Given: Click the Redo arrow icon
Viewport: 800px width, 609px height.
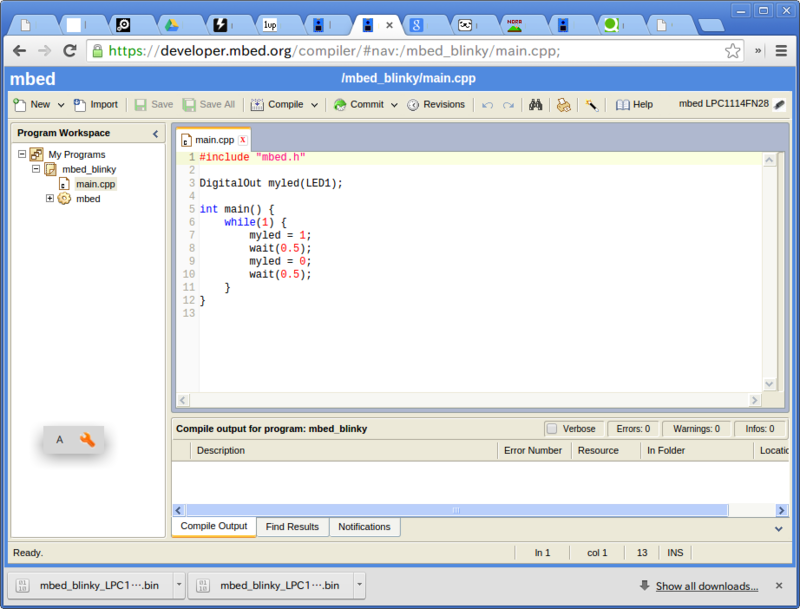Looking at the screenshot, I should point(508,105).
